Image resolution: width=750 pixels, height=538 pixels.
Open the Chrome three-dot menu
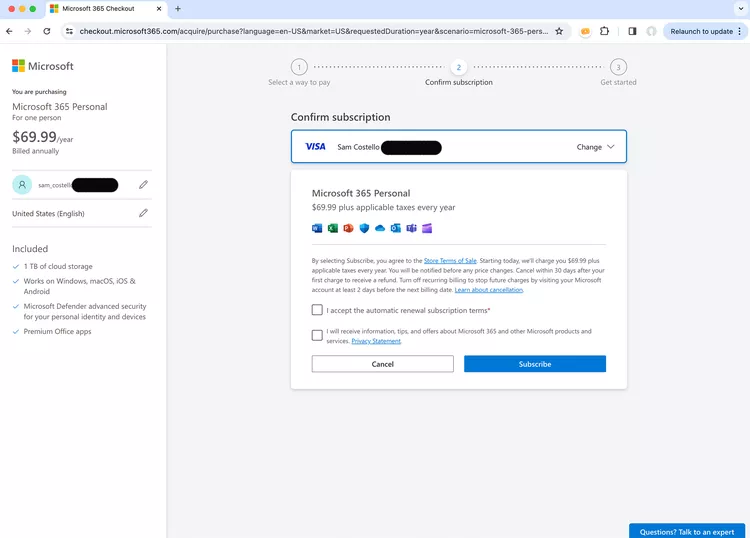coord(739,31)
